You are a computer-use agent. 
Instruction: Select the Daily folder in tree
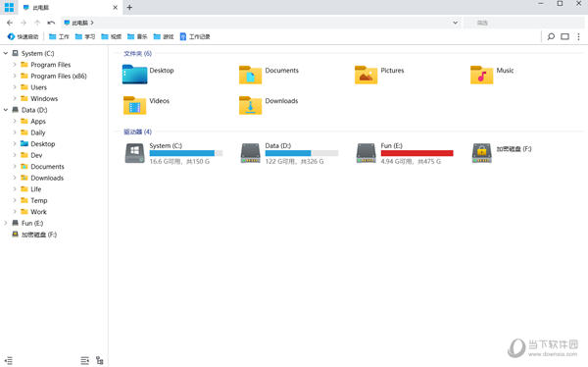click(38, 132)
